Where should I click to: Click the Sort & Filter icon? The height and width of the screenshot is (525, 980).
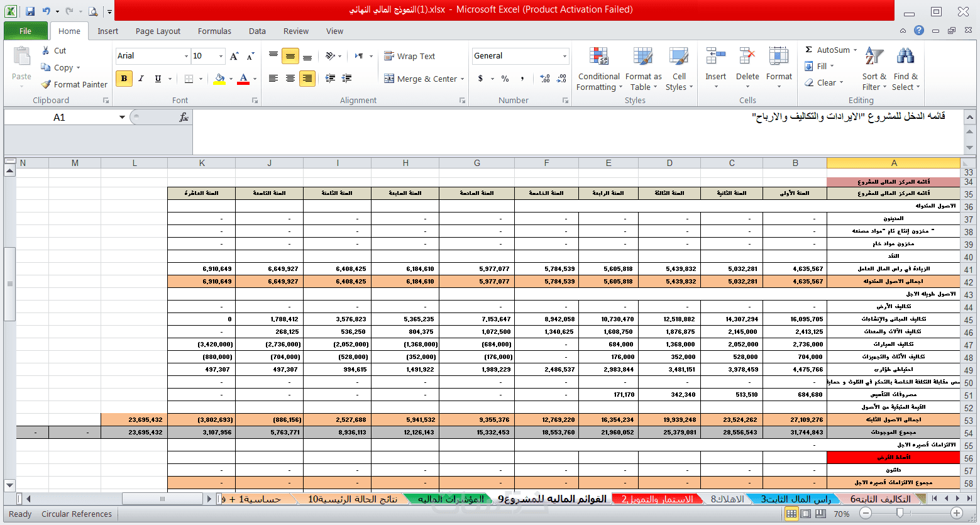[874, 57]
